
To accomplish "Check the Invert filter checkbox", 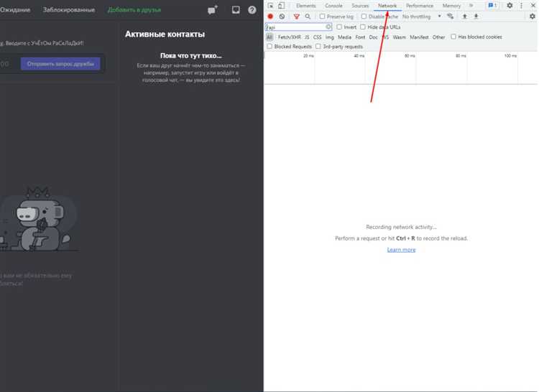I will pyautogui.click(x=339, y=27).
